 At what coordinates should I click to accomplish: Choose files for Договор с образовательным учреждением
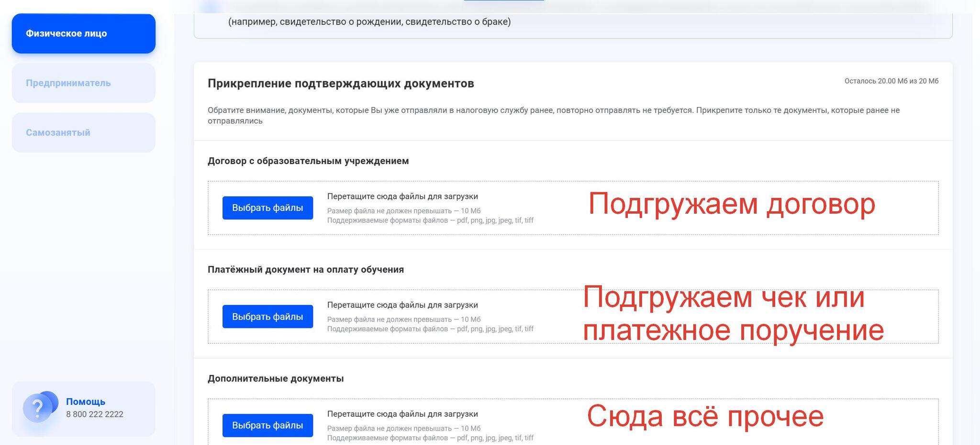267,208
